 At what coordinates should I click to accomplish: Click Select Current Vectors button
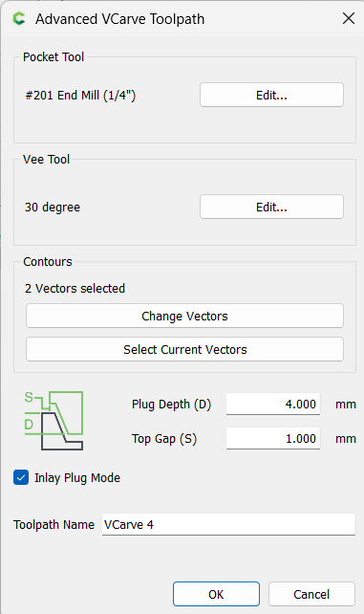point(184,349)
